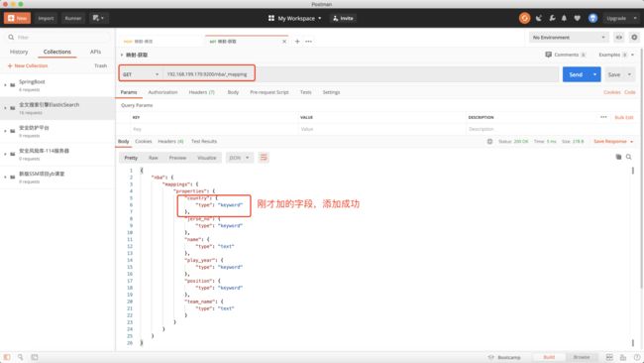This screenshot has height=363, width=644.
Task: Open the Runner
Action: pos(72,18)
